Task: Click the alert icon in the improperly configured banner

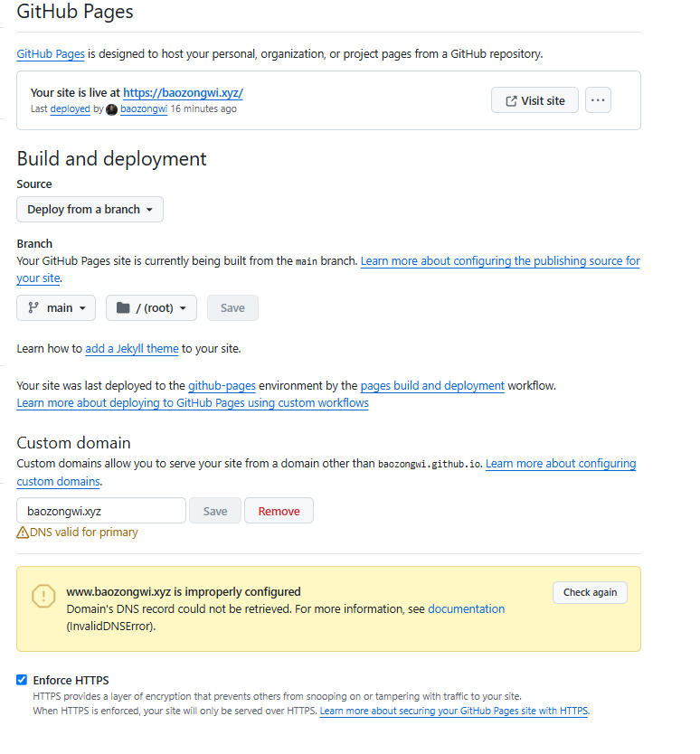Action: click(43, 597)
